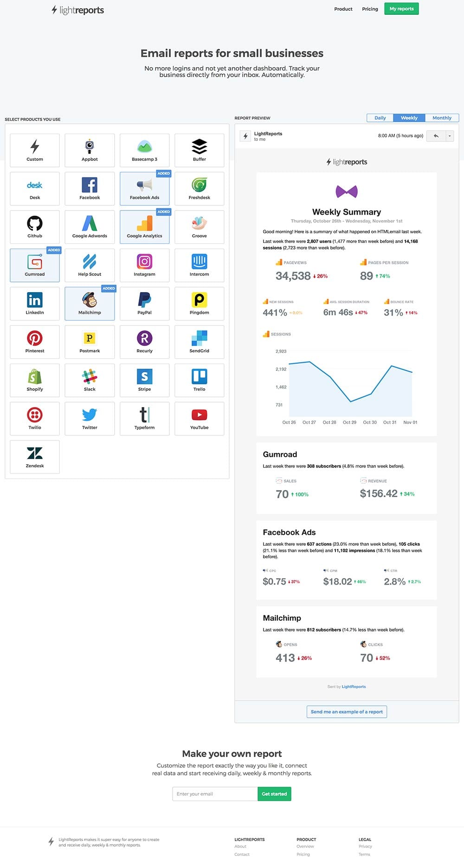Open the footer Contact link
The width and height of the screenshot is (464, 868).
[242, 854]
